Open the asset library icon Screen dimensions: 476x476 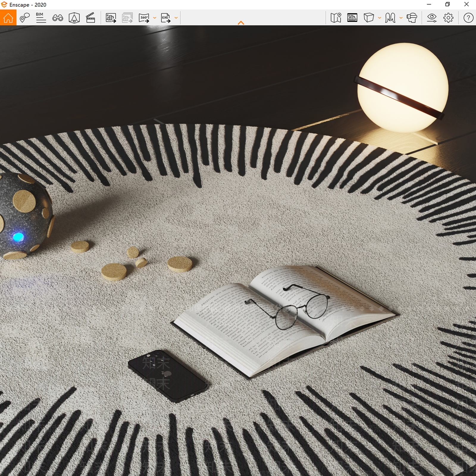[x=74, y=18]
